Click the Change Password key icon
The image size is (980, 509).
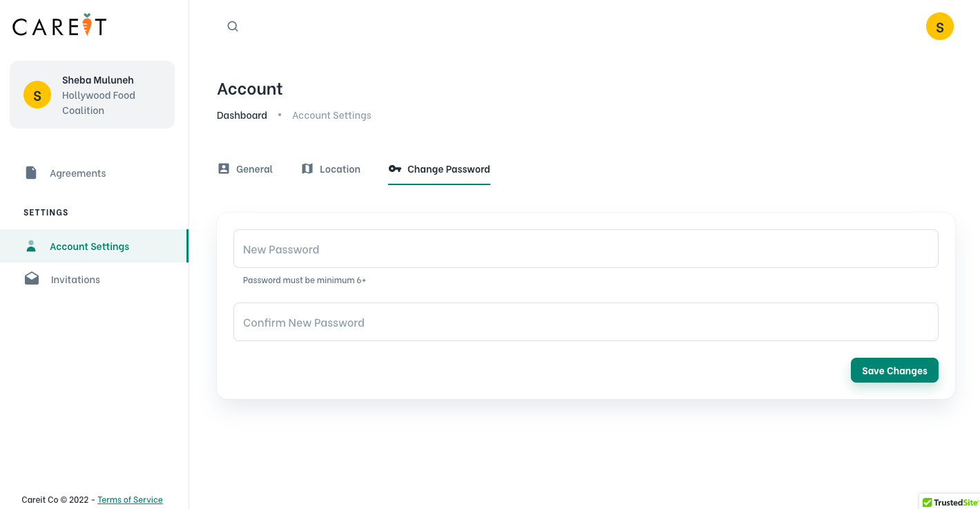point(395,169)
